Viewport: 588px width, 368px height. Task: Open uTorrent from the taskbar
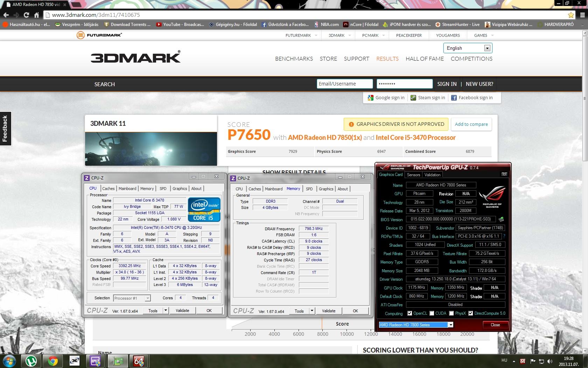pyautogui.click(x=31, y=361)
